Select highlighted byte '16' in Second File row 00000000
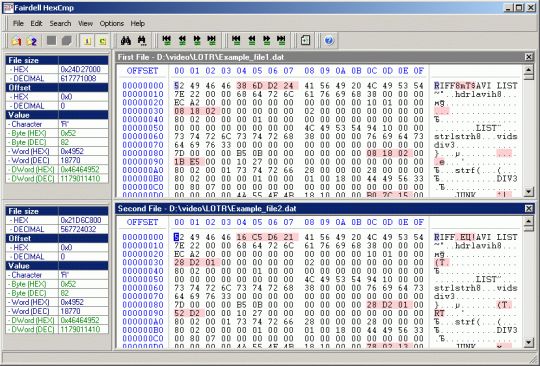 click(241, 237)
